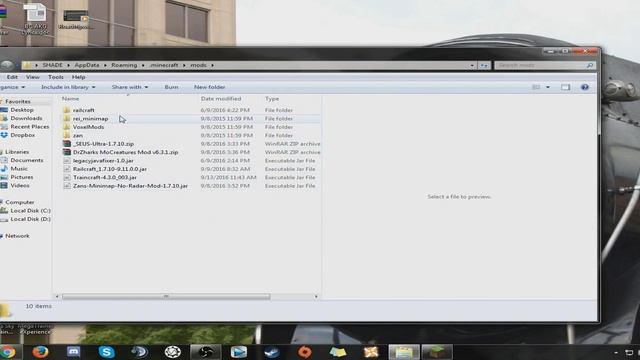Open Discord from taskbar
Viewport: 640px width, 360px height.
pos(73,352)
